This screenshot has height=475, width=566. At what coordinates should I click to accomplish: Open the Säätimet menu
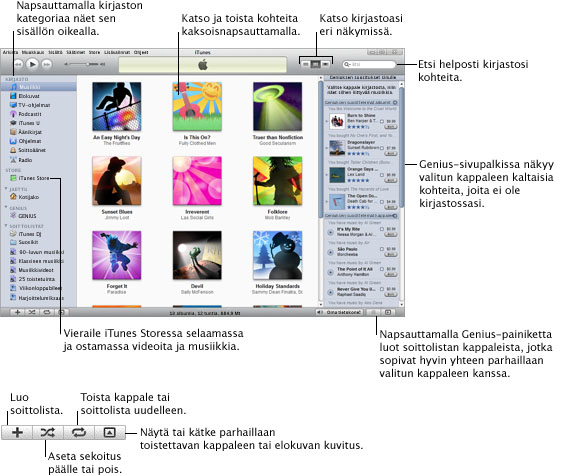(75, 52)
